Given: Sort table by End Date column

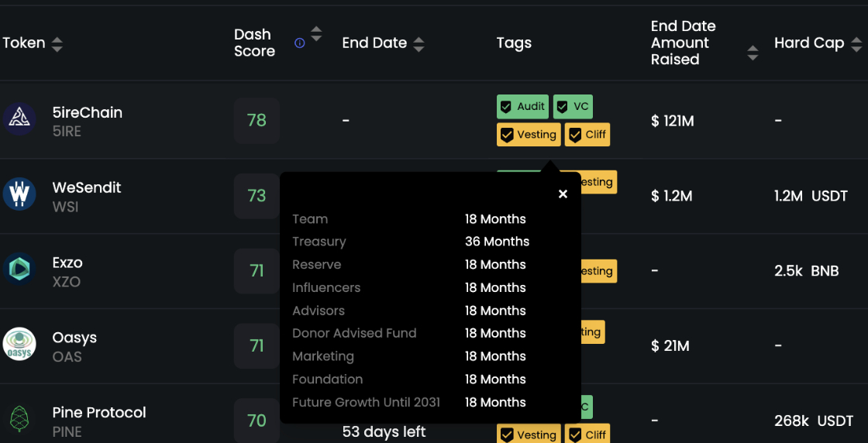Looking at the screenshot, I should 419,44.
